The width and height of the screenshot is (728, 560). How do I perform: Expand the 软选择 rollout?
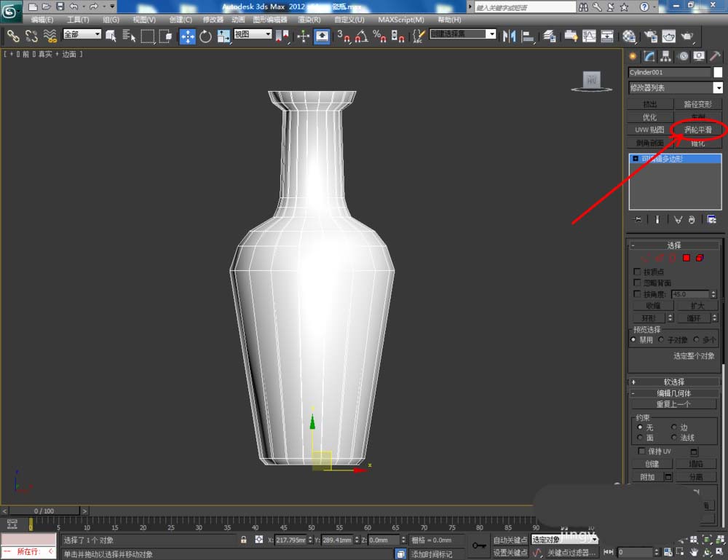tap(673, 382)
